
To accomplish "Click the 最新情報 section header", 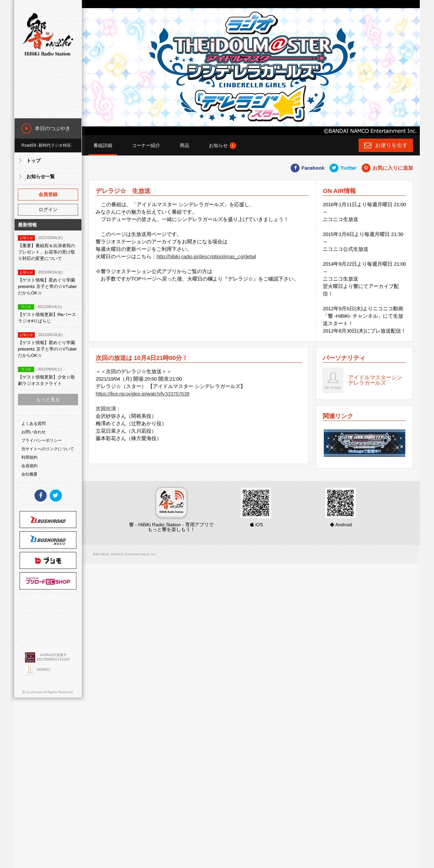I will pos(48,225).
